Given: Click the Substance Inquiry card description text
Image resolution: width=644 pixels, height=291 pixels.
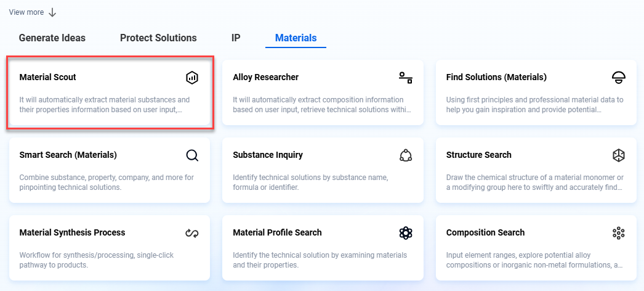Looking at the screenshot, I should pyautogui.click(x=310, y=182).
